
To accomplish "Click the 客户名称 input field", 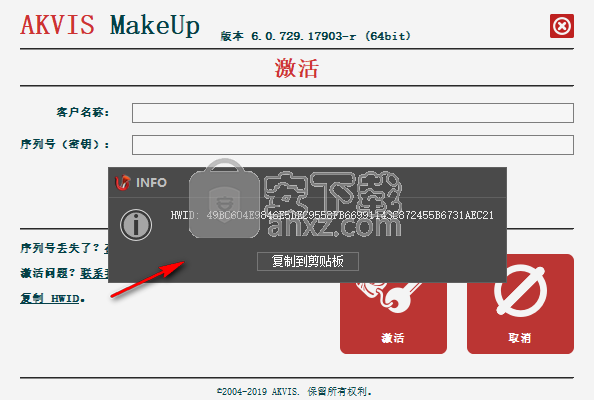I will pos(353,113).
